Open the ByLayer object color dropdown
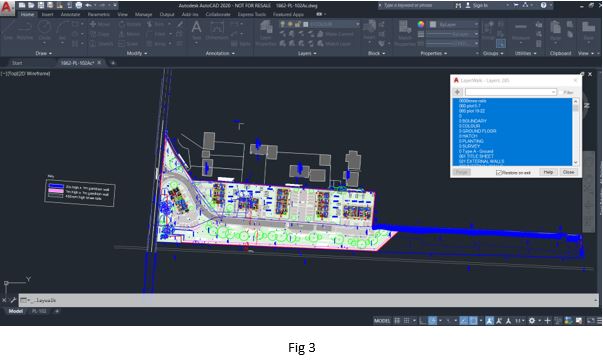 click(476, 24)
